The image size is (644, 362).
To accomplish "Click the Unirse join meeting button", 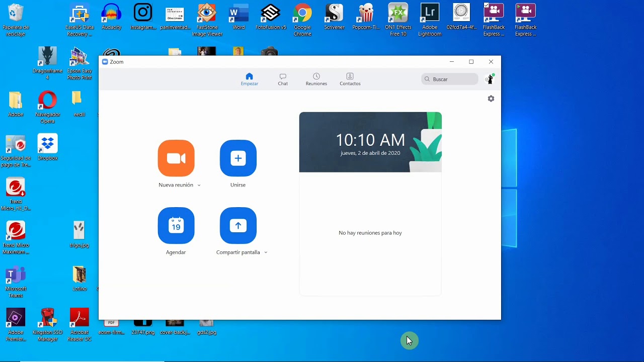I will click(238, 158).
